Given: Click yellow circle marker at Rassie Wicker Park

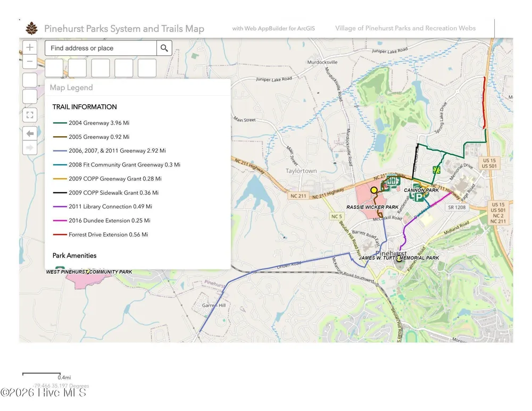Looking at the screenshot, I should click(x=374, y=190).
